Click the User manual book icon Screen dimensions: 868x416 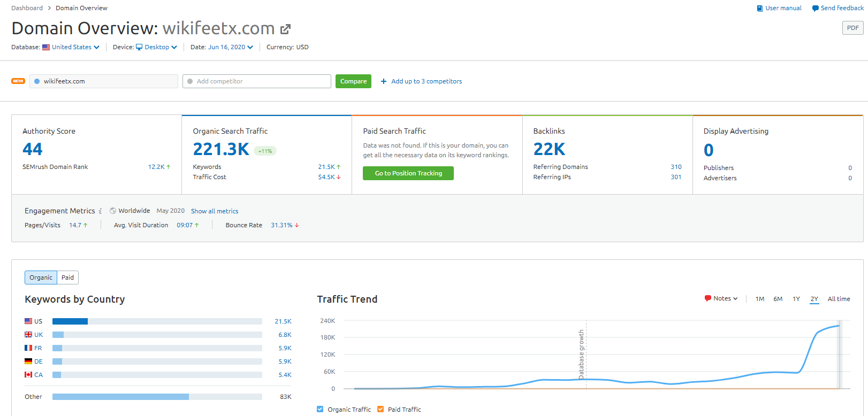pyautogui.click(x=760, y=9)
